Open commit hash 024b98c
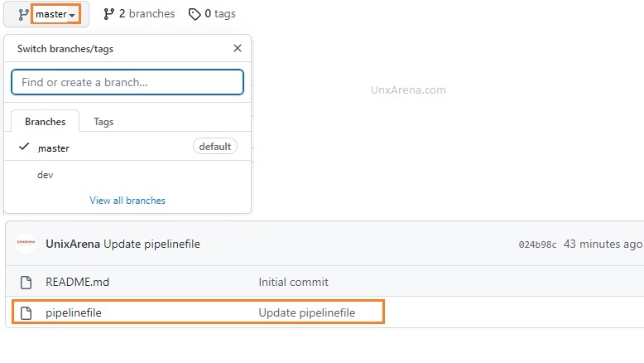The width and height of the screenshot is (644, 363). pyautogui.click(x=537, y=244)
